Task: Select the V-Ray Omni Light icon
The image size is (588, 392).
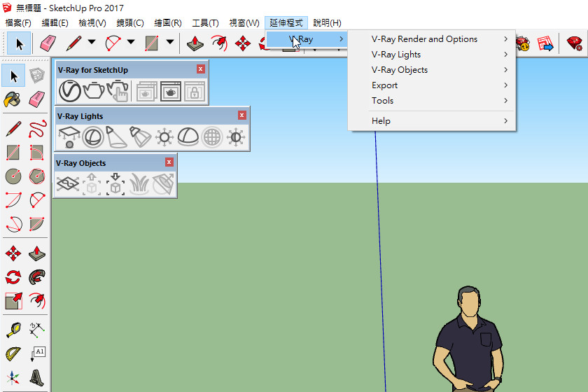Action: point(164,137)
